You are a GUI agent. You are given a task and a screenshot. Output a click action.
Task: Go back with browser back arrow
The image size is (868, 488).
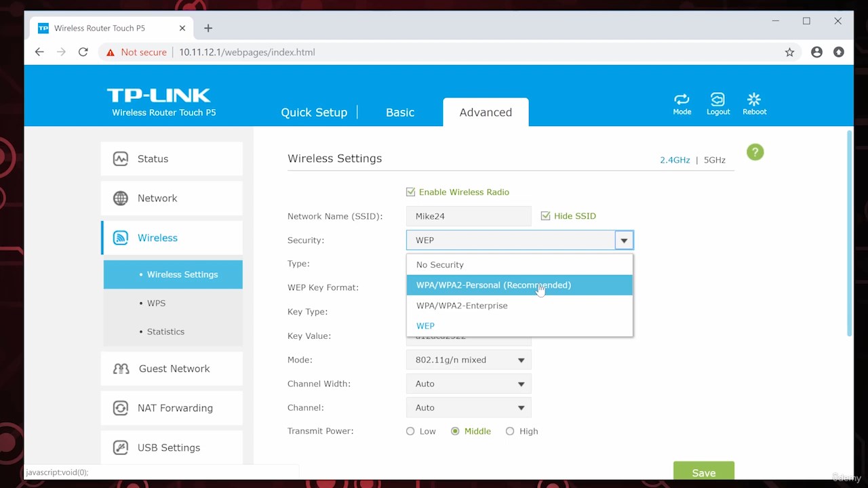pos(39,52)
